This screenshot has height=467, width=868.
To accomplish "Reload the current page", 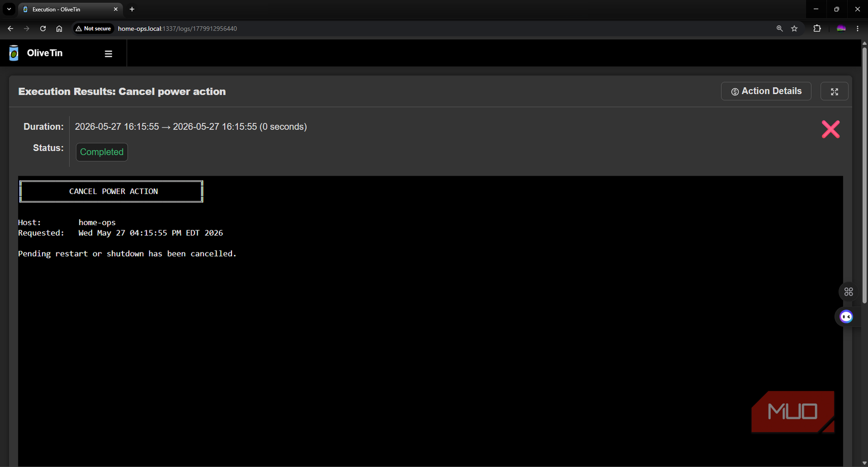I will click(43, 28).
